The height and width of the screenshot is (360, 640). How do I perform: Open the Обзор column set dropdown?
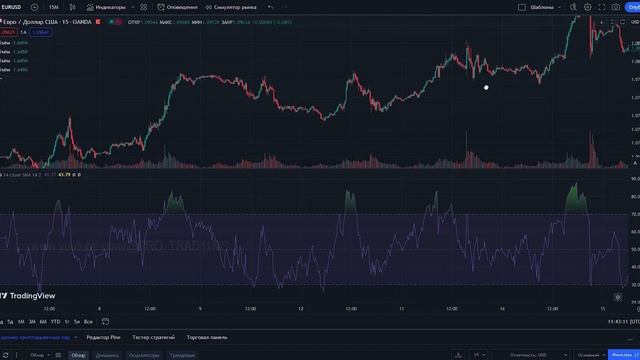tap(40, 356)
